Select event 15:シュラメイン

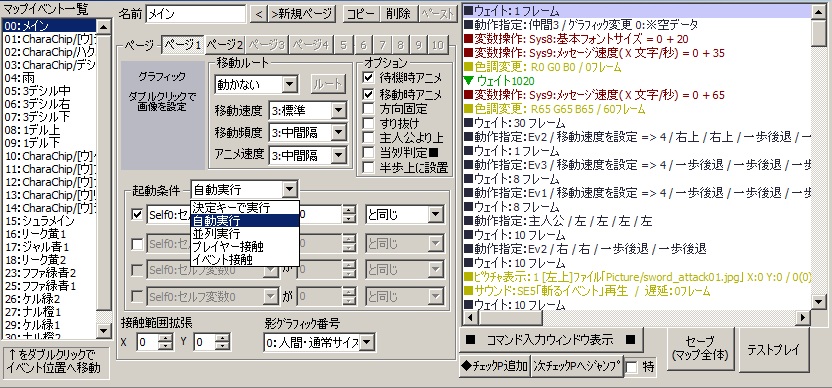point(49,221)
